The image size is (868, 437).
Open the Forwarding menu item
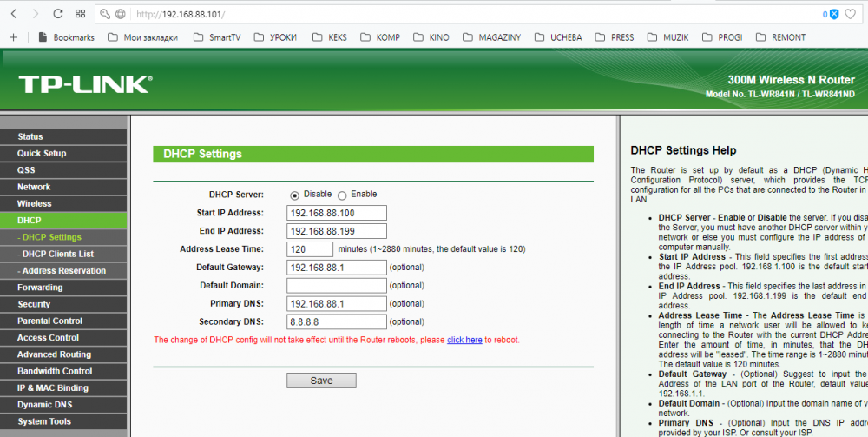pos(63,288)
